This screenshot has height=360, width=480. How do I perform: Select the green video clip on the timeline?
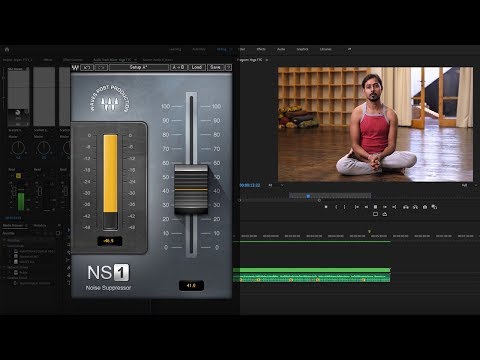pyautogui.click(x=312, y=270)
